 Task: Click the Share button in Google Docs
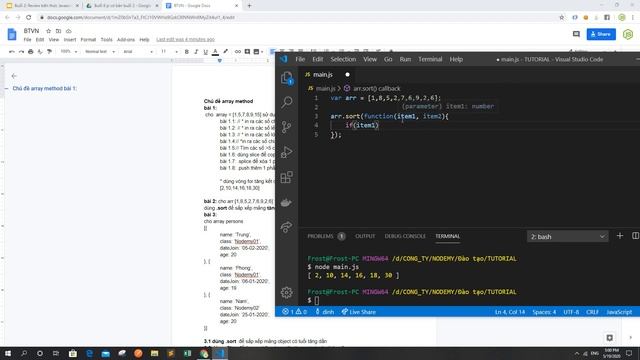[x=601, y=34]
